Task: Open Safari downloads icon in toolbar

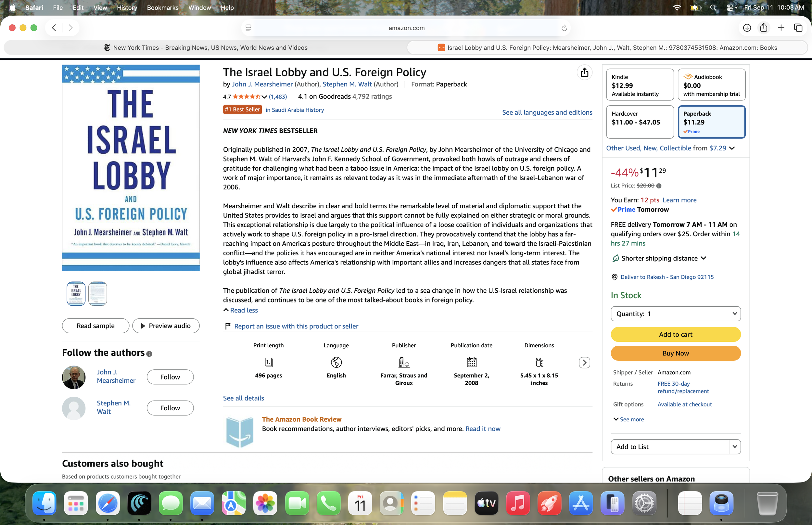Action: click(x=747, y=28)
